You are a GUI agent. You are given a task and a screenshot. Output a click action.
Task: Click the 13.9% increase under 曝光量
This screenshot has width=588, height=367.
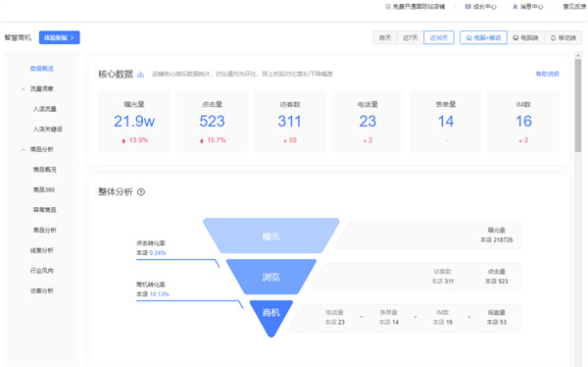point(134,140)
